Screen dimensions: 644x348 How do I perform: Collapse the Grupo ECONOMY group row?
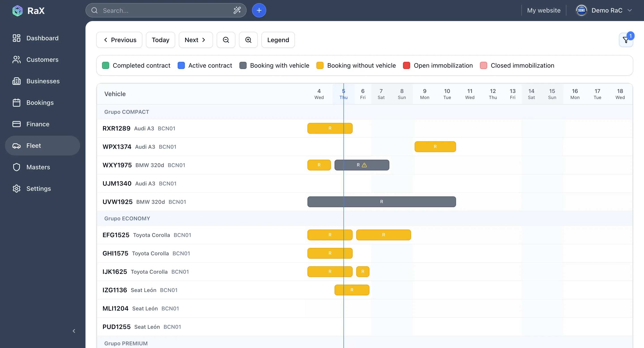coord(365,218)
